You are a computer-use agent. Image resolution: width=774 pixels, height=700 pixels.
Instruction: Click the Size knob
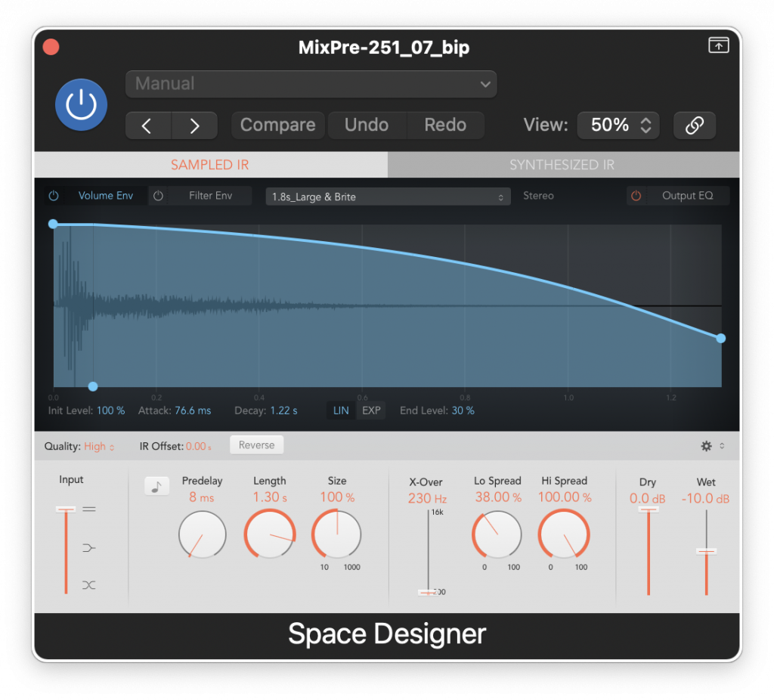(337, 534)
